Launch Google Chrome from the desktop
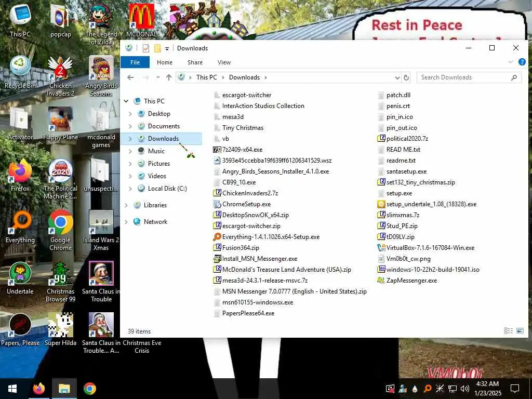The width and height of the screenshot is (532, 399). 60,230
